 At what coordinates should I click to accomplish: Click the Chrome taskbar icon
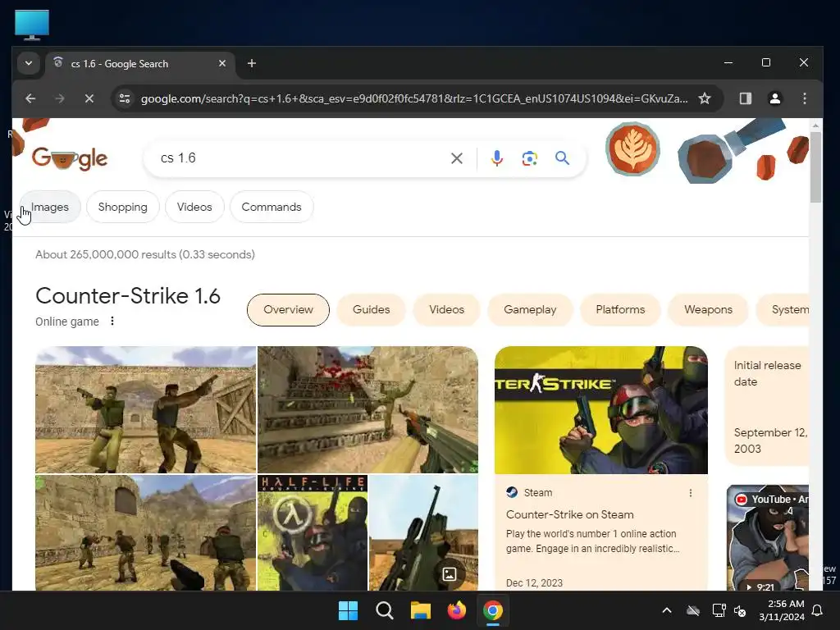click(493, 610)
